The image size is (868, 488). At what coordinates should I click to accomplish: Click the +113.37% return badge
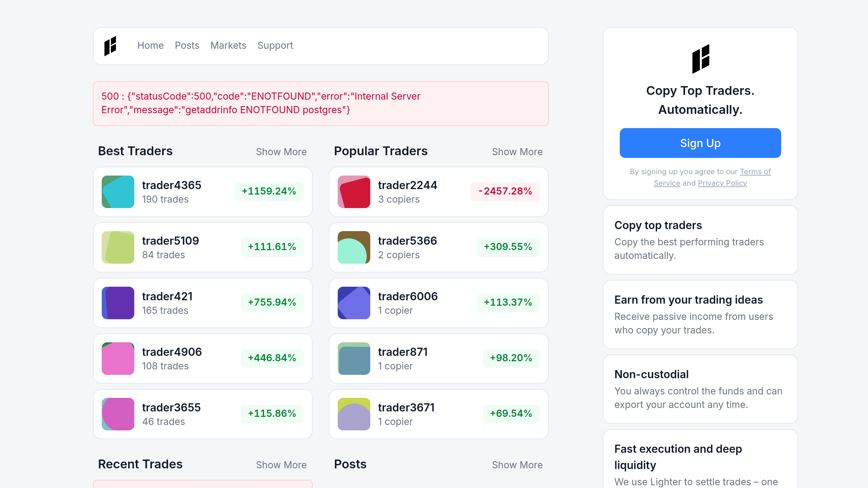[x=508, y=303]
